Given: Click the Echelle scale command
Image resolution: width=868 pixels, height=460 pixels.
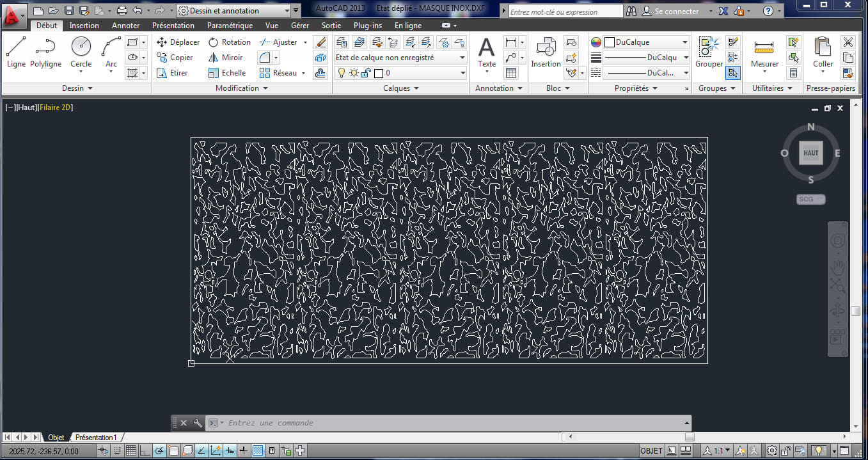Looking at the screenshot, I should pyautogui.click(x=227, y=73).
